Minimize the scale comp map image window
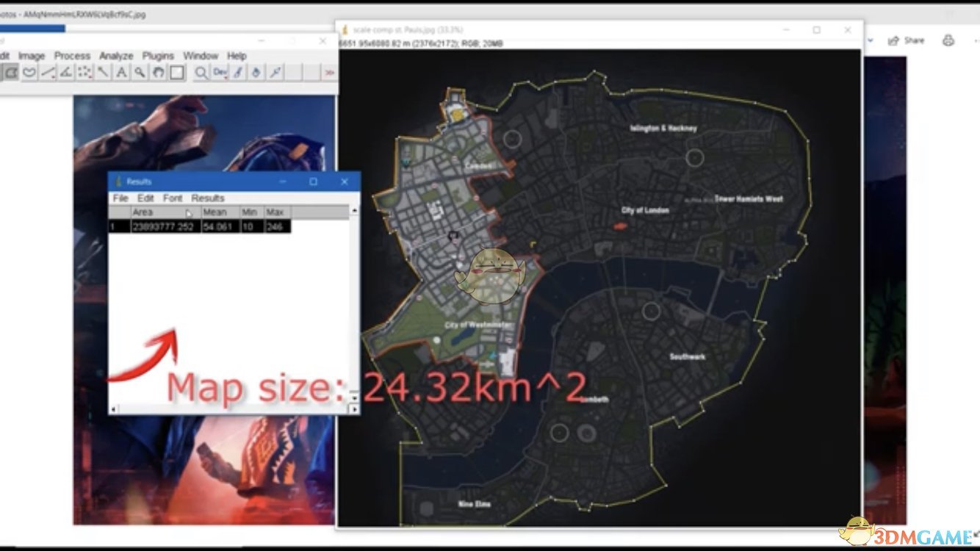This screenshot has height=551, width=980. click(x=787, y=30)
